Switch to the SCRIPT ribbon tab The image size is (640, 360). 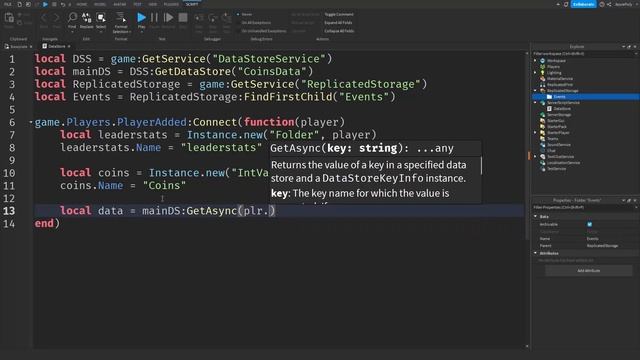click(192, 4)
